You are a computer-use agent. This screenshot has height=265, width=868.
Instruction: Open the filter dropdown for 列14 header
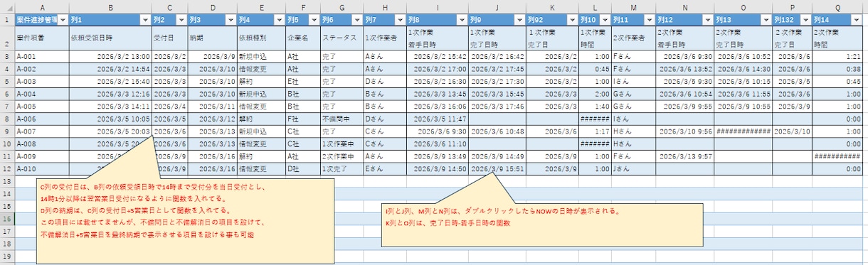(857, 20)
